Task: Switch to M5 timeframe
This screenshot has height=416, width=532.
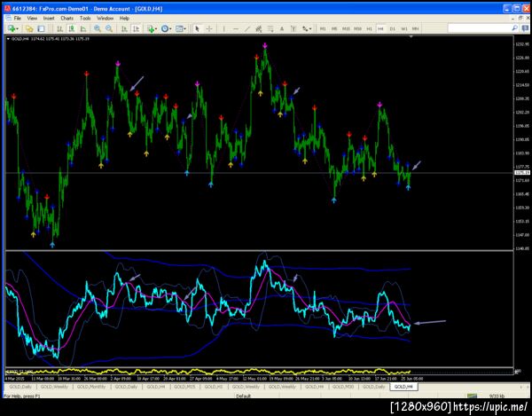Action: [334, 29]
